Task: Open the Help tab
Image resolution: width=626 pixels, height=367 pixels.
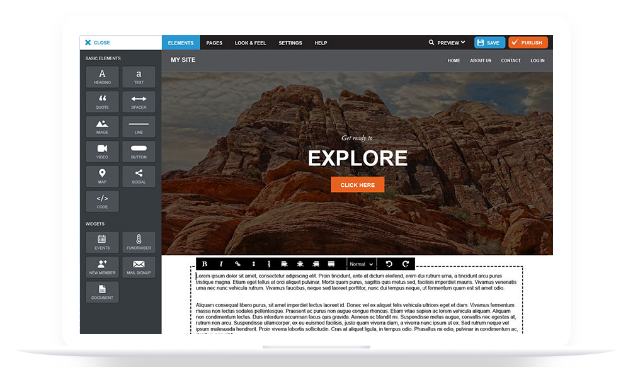Action: point(321,43)
